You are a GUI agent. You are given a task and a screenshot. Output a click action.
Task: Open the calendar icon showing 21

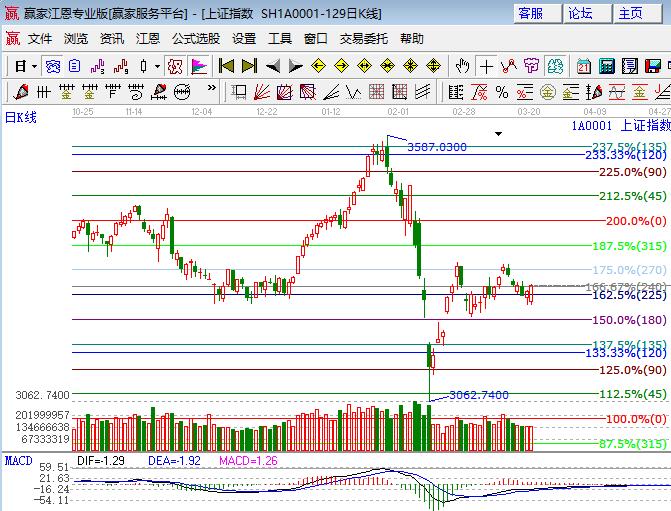click(584, 66)
